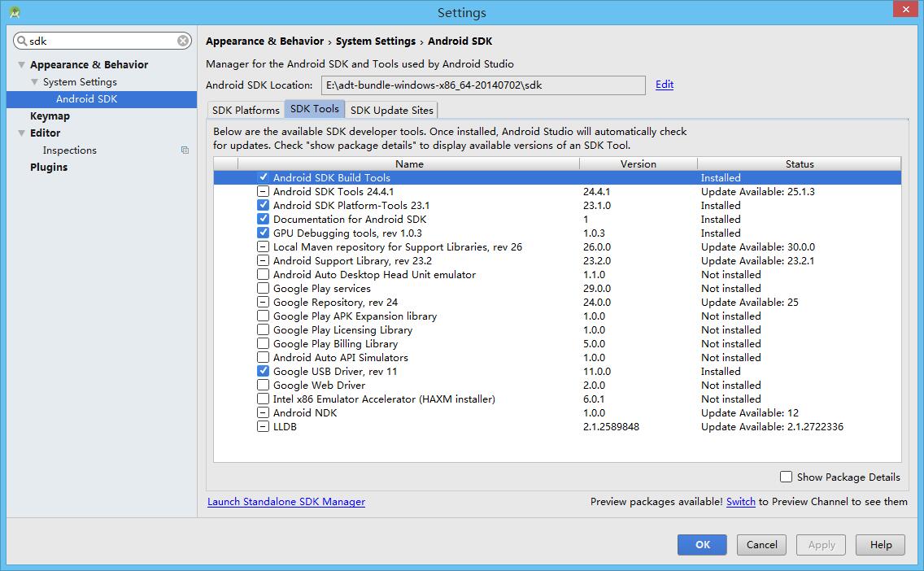This screenshot has width=924, height=571.
Task: Sort by Version column header
Action: click(639, 163)
